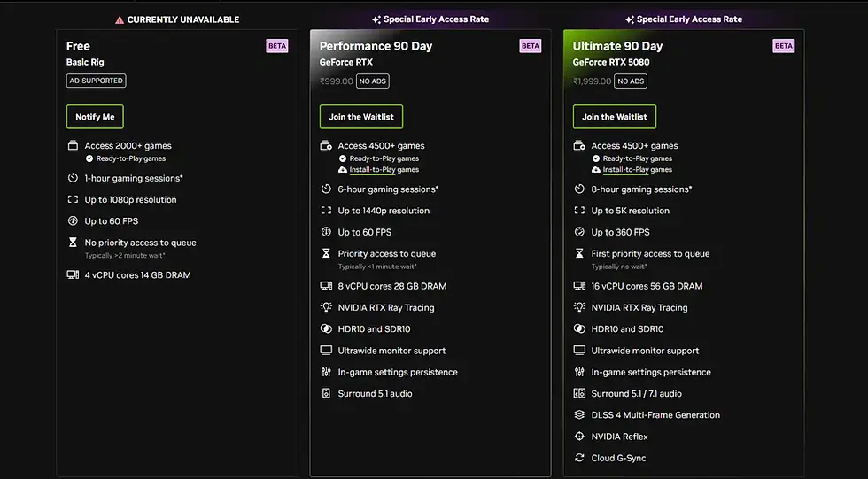Click resolution icon beside Up to 1440p resolution
Image resolution: width=868 pixels, height=479 pixels.
(326, 210)
